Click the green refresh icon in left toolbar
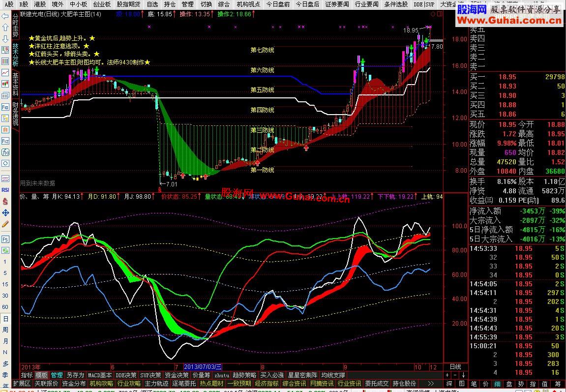The height and width of the screenshot is (392, 566). click(5, 250)
